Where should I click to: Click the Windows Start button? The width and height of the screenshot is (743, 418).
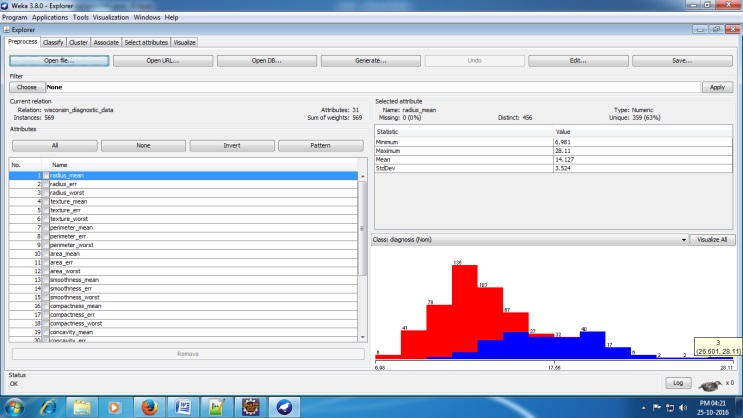point(14,407)
